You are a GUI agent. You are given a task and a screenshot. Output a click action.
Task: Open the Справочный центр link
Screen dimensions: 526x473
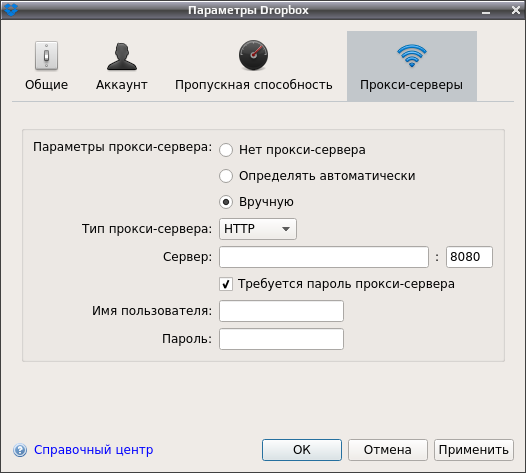93,450
